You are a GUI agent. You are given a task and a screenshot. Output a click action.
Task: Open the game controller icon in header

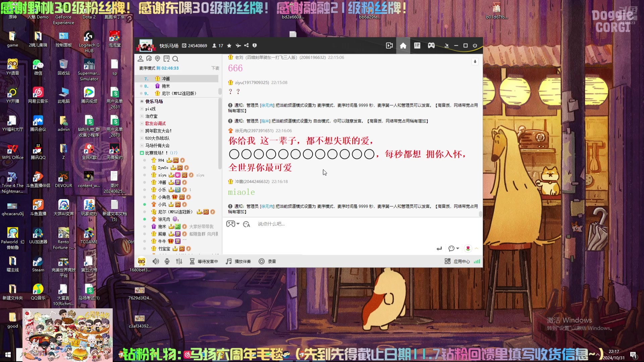tap(431, 46)
